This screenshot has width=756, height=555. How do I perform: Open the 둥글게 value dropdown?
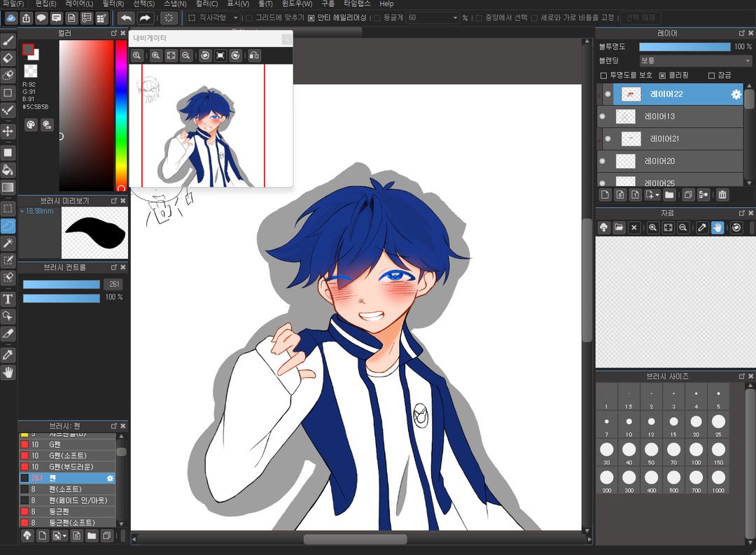433,17
